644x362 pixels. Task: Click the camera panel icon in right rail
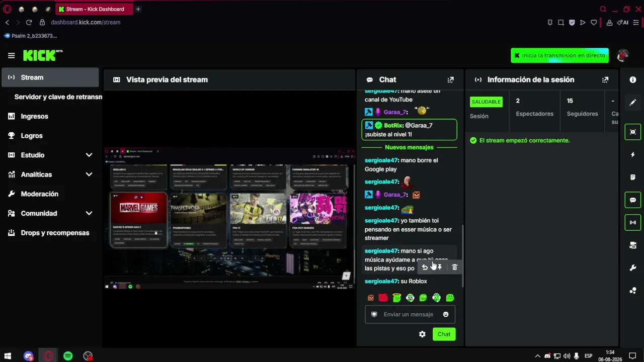tap(633, 245)
